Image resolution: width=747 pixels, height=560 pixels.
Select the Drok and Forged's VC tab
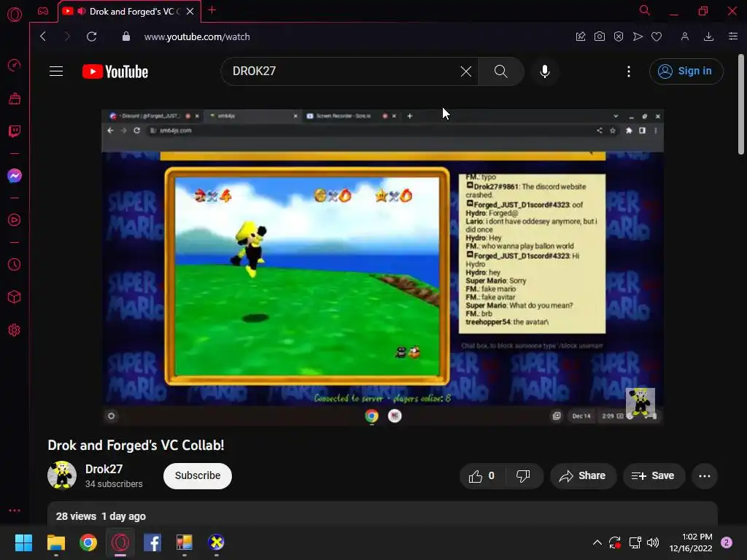click(130, 11)
